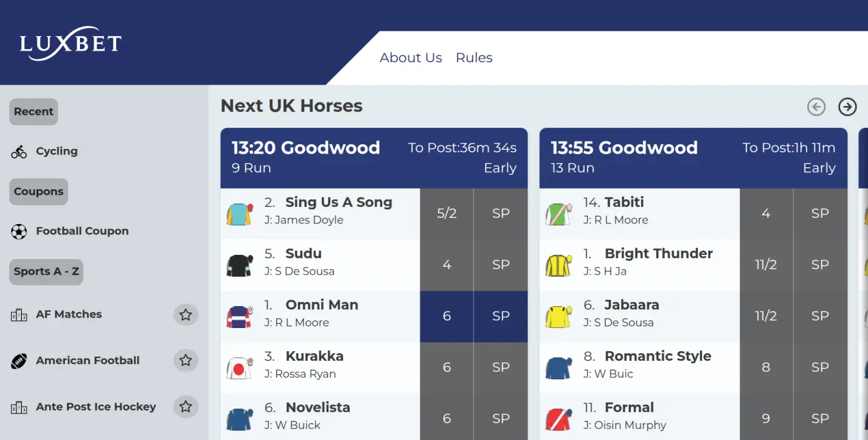
Task: Go to previous UK horse races arrow
Action: click(816, 107)
